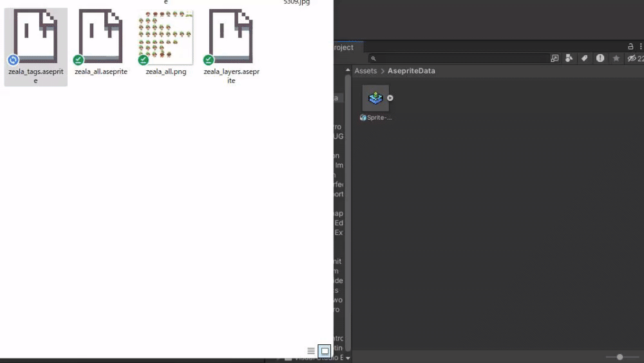Click the Unity Project search field
The image size is (644, 363).
459,59
